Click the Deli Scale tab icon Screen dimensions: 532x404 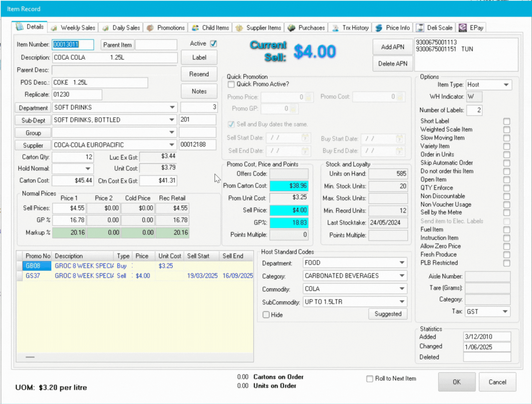click(420, 28)
